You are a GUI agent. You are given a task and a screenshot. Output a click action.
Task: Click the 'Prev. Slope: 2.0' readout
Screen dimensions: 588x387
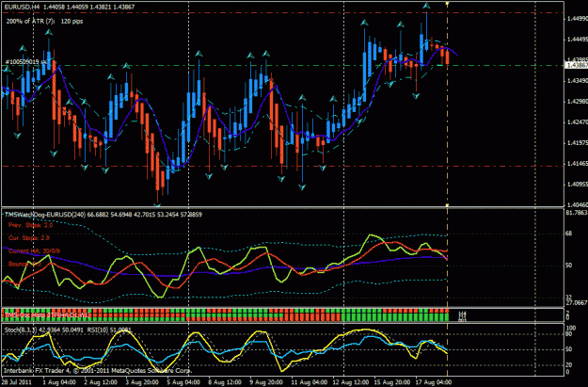31,225
